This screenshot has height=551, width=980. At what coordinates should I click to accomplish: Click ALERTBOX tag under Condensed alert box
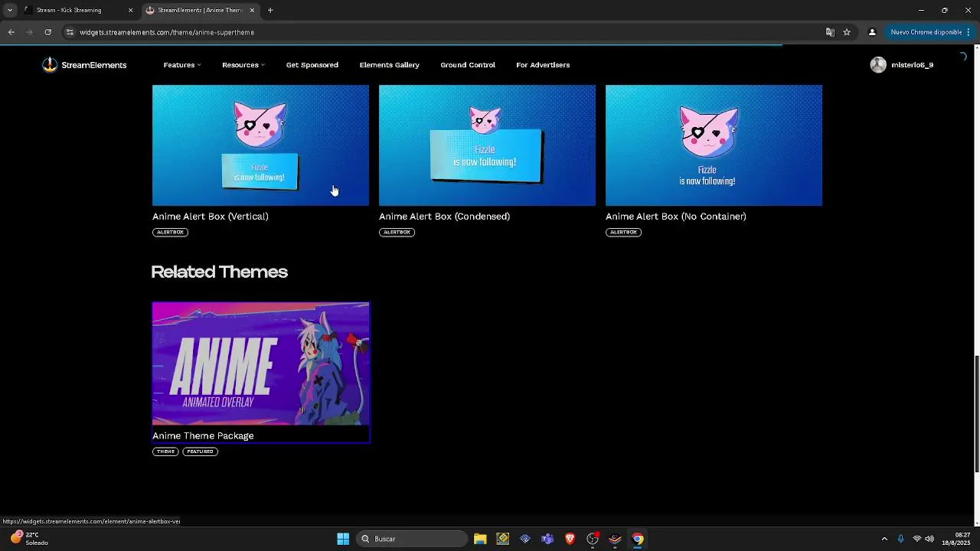point(397,232)
